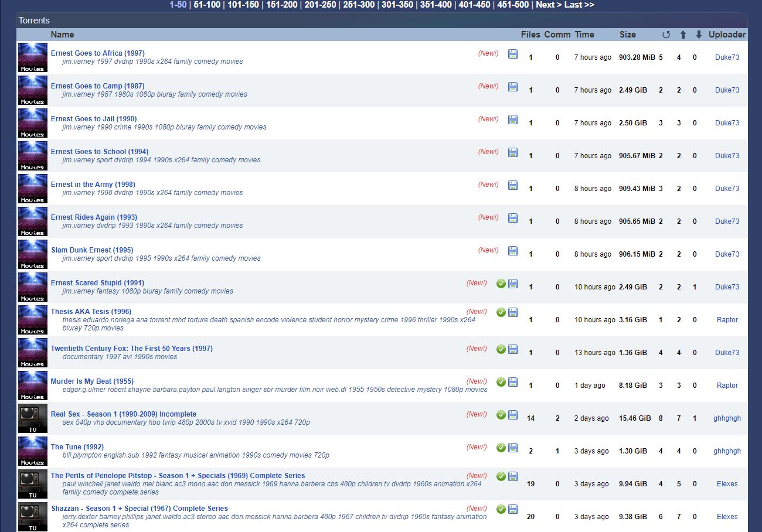Download Murder Is My Beat with its save icon
Screen dimensions: 762x532
tap(513, 382)
